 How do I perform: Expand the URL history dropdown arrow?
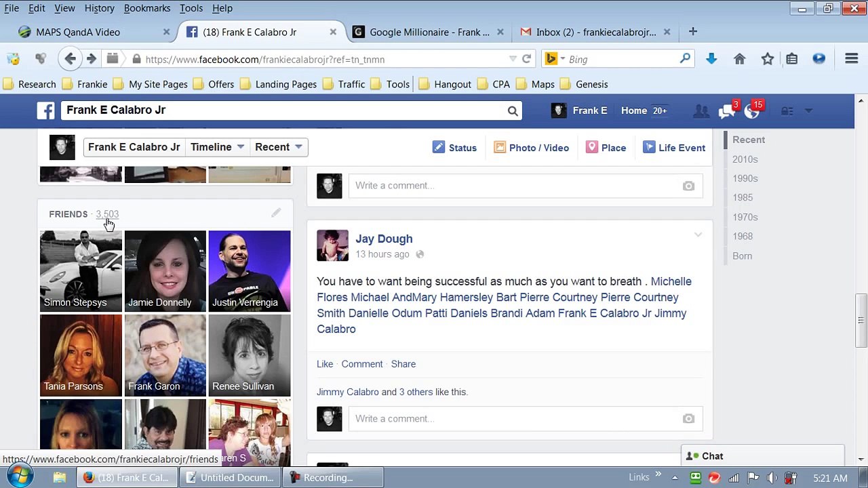click(513, 59)
